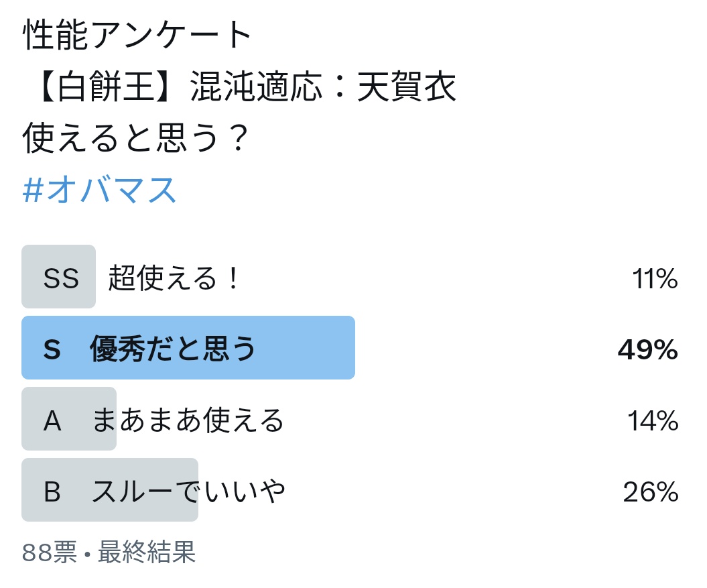
Task: Open the #オバマス hashtag link
Action: [x=99, y=190]
